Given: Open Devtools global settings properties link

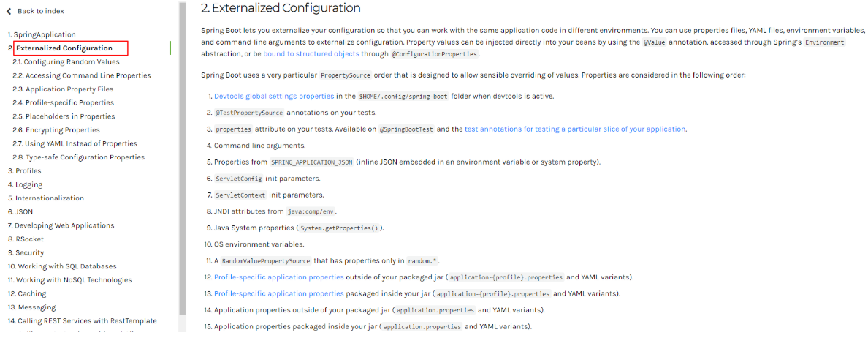Looking at the screenshot, I should [274, 96].
